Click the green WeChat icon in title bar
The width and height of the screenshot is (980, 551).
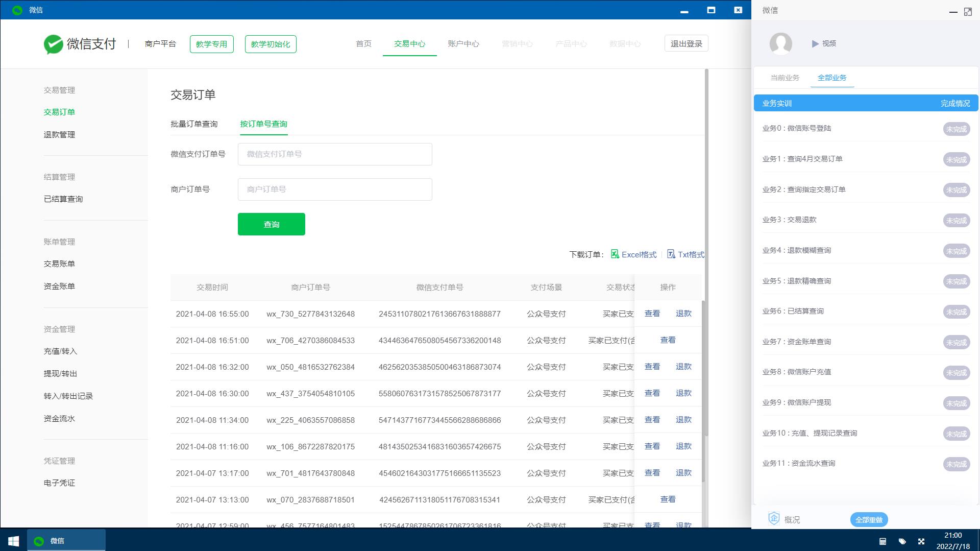click(x=17, y=10)
